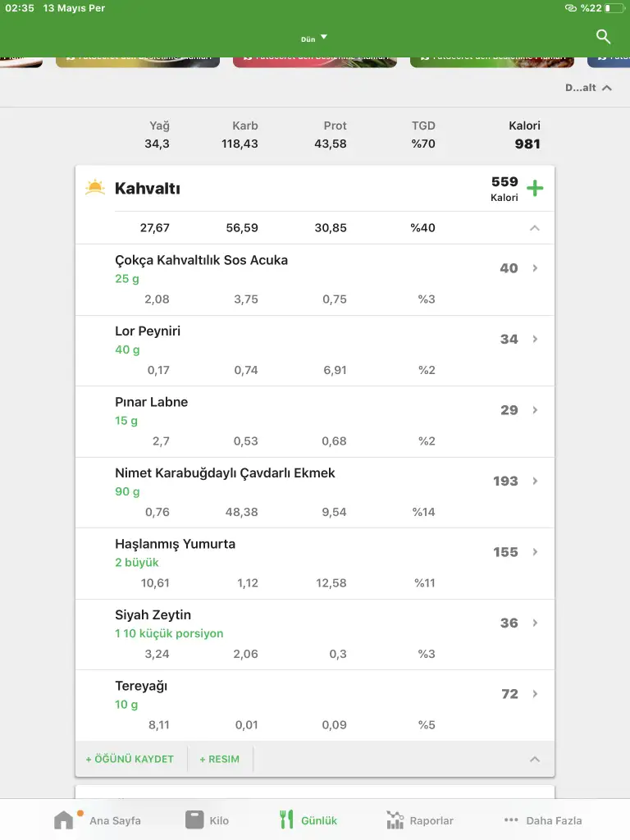Open Tereyağı details chevron
630x840 pixels.
point(535,694)
